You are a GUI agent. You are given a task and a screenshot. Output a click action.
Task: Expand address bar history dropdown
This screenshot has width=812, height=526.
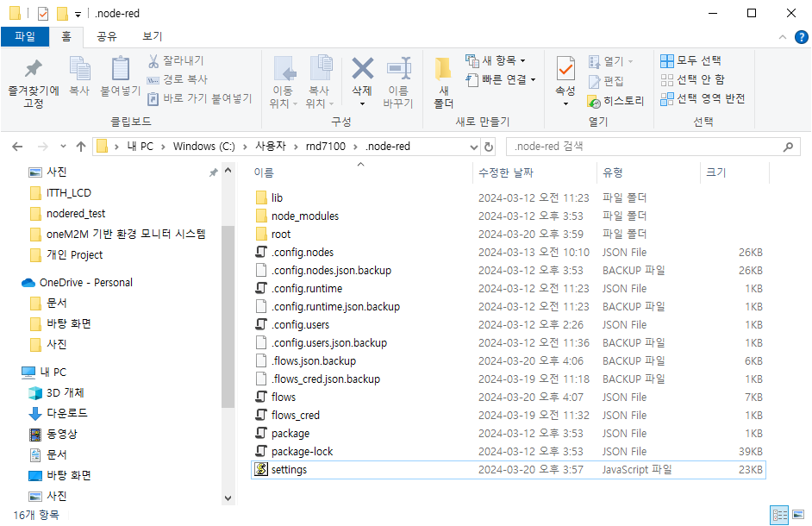[473, 147]
